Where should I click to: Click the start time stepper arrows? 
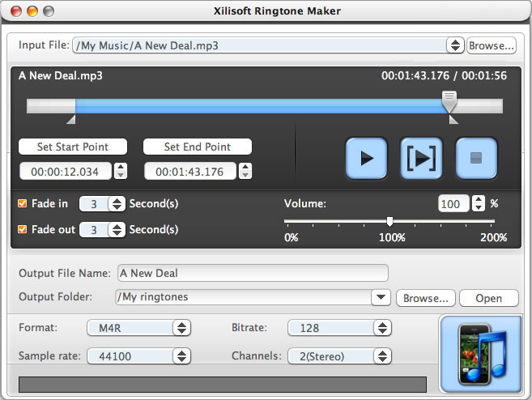pos(121,171)
